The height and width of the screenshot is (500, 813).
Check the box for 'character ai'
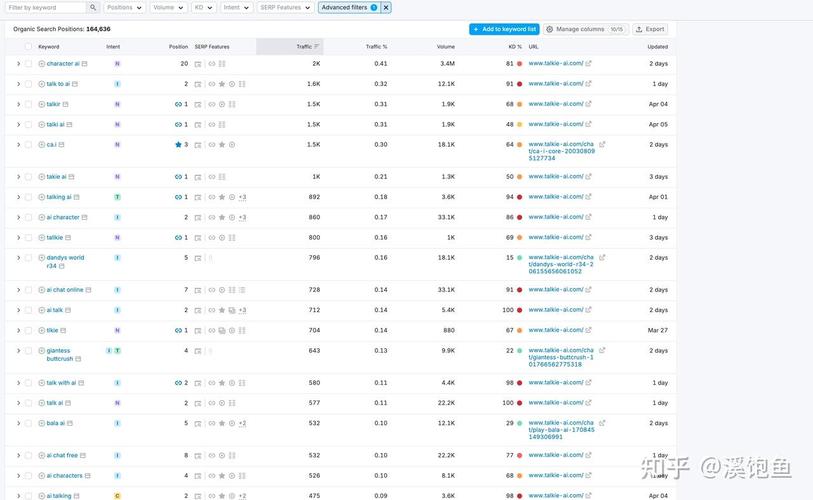[x=29, y=64]
